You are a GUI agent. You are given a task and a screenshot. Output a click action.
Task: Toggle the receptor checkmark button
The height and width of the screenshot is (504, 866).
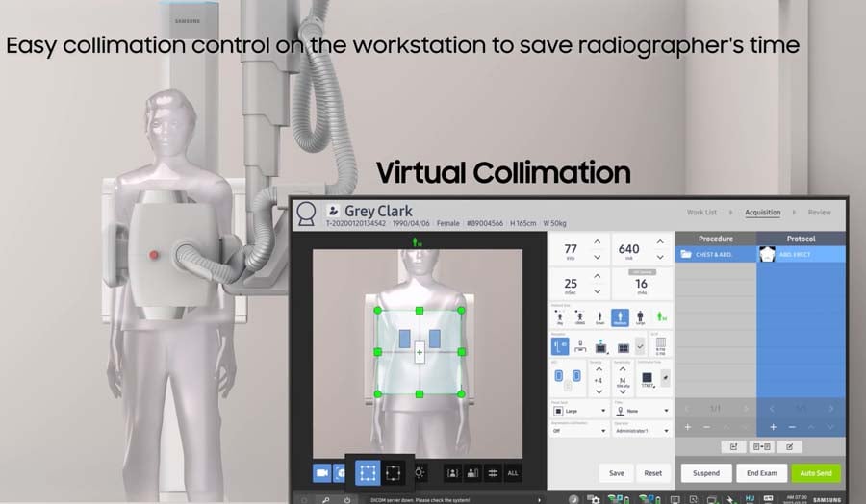tap(640, 346)
